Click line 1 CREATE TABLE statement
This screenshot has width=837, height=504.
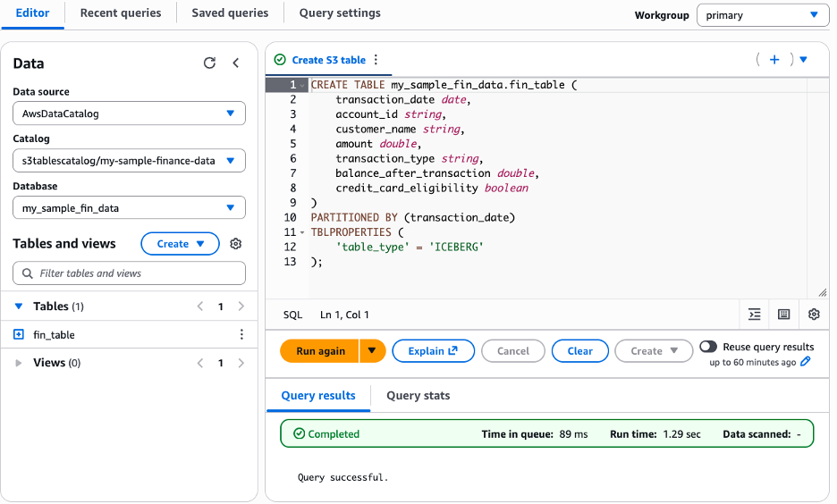(444, 85)
